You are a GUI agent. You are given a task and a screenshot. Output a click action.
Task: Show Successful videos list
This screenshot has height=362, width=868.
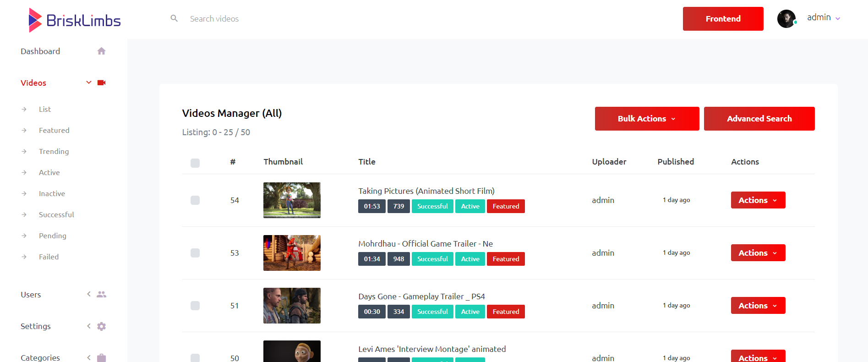click(56, 214)
